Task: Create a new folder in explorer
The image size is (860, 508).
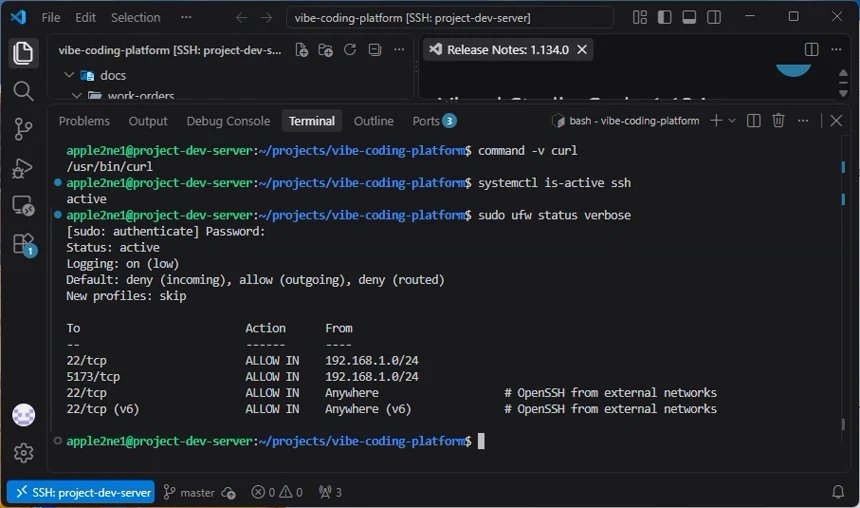Action: (325, 50)
